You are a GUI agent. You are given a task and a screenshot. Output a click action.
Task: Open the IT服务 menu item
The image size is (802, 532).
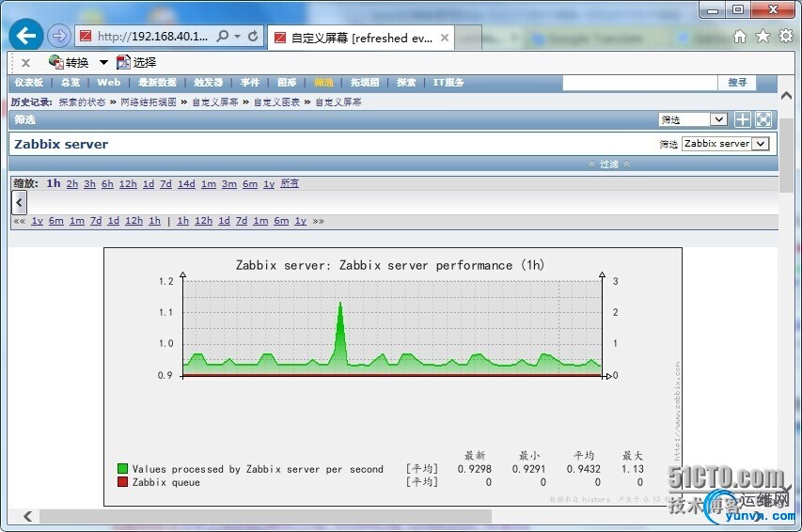[448, 83]
